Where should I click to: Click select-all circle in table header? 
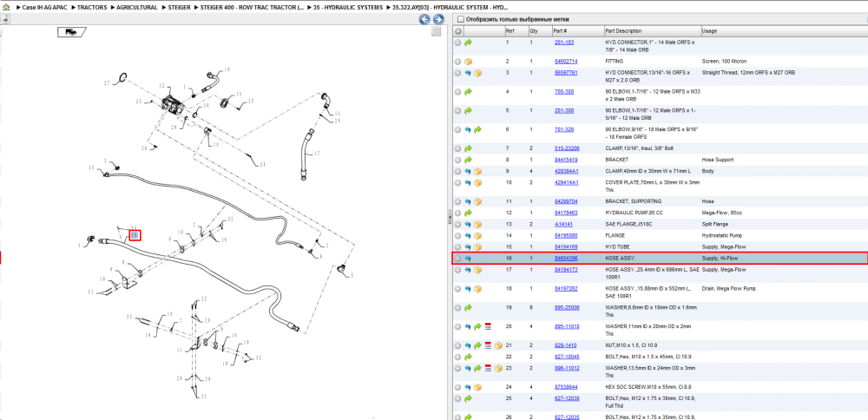click(457, 31)
